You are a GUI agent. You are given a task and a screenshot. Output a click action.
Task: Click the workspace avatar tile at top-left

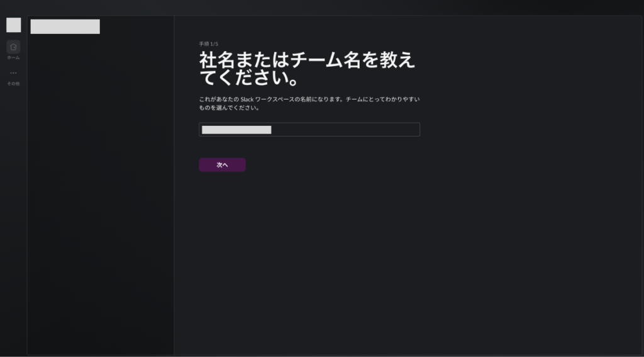tap(13, 25)
